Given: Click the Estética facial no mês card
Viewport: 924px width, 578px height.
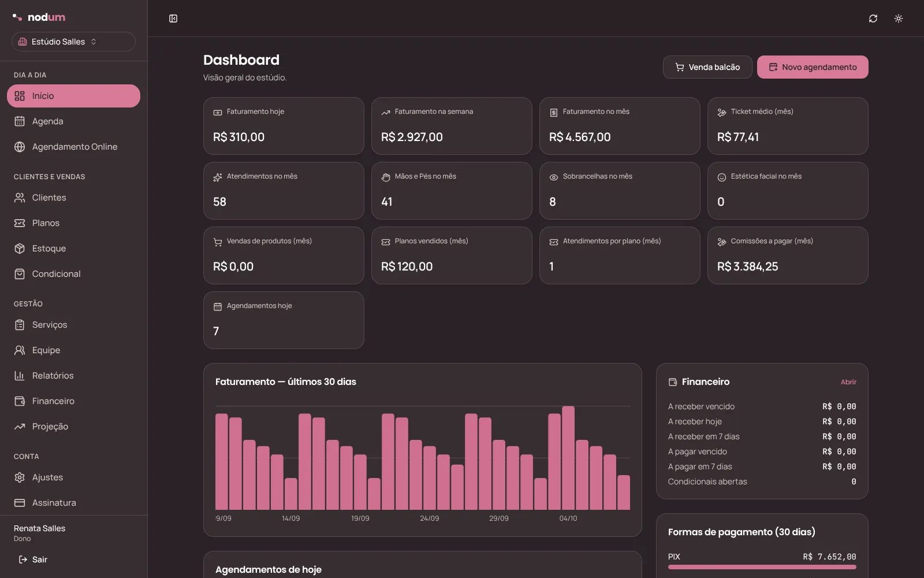Looking at the screenshot, I should [x=788, y=191].
